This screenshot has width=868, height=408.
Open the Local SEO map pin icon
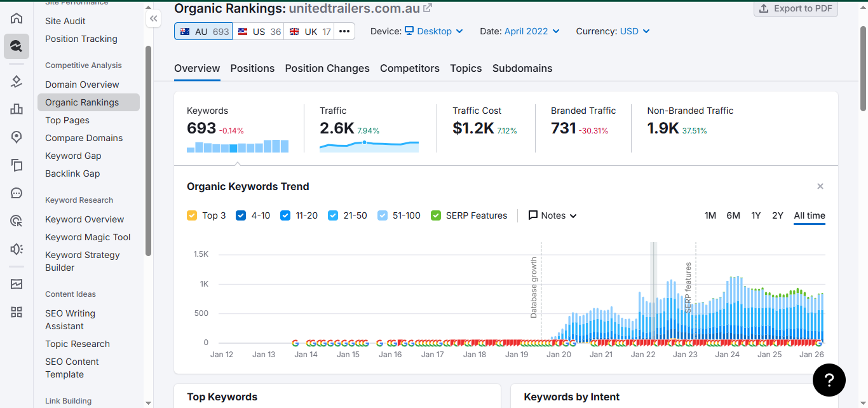point(17,137)
